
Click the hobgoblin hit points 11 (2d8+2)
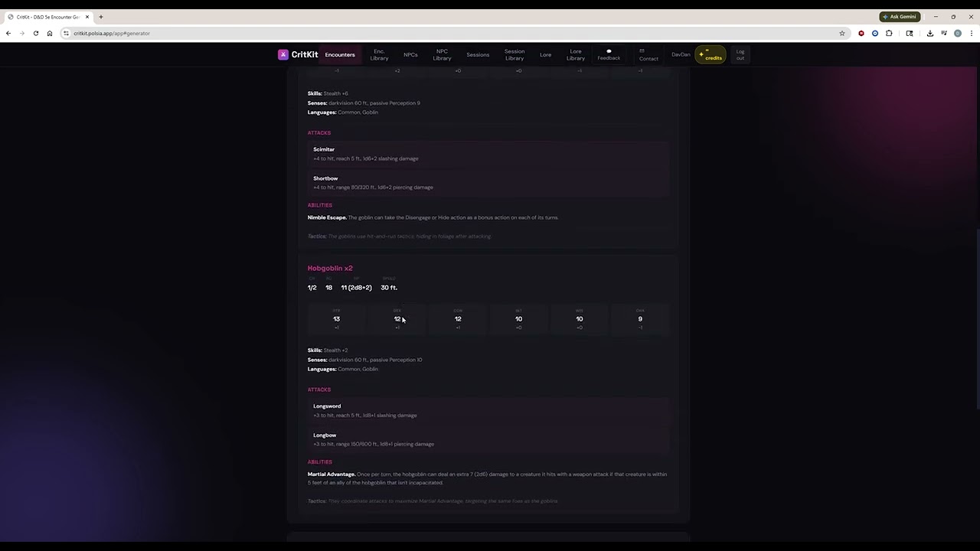coord(356,288)
